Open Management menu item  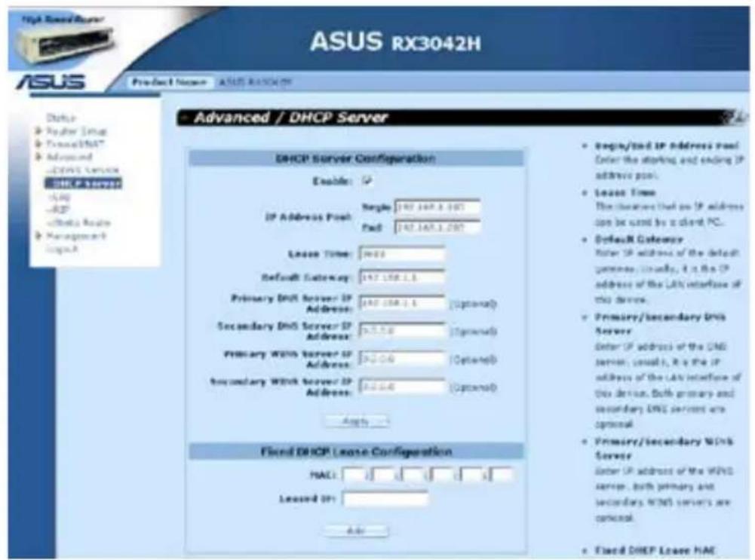point(75,236)
